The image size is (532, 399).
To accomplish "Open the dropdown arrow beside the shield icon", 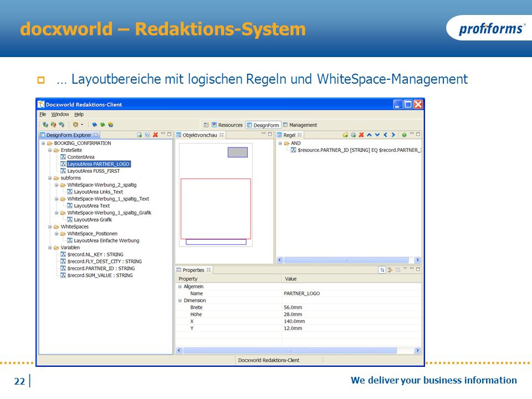I will pyautogui.click(x=82, y=125).
